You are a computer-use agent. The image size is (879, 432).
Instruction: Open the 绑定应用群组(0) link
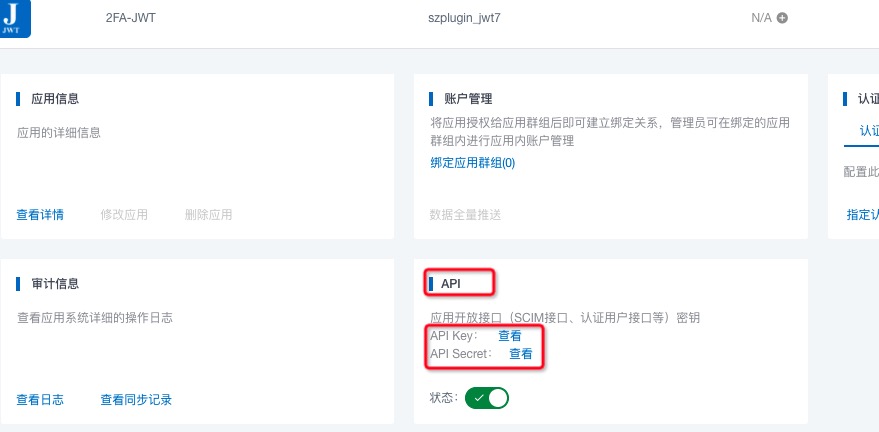472,162
